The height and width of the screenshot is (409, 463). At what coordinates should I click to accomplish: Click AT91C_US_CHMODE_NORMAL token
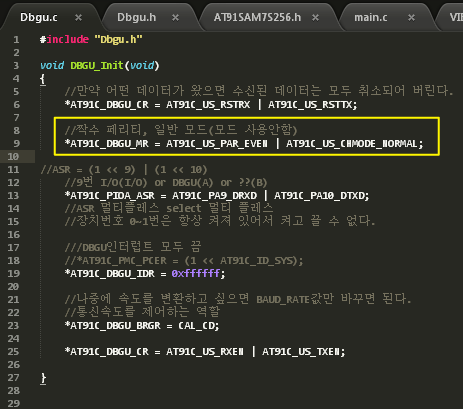coord(352,144)
